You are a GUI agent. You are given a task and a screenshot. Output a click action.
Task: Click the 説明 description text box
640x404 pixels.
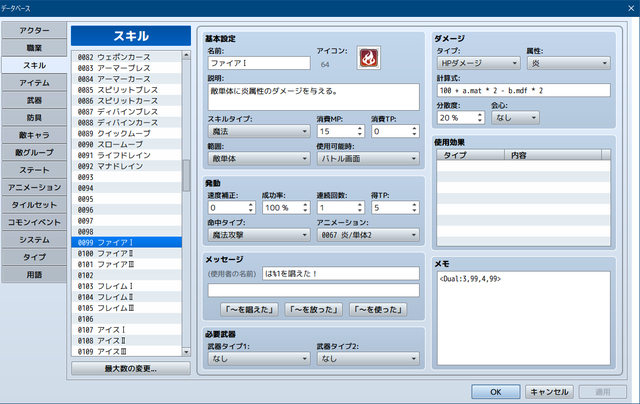point(313,97)
